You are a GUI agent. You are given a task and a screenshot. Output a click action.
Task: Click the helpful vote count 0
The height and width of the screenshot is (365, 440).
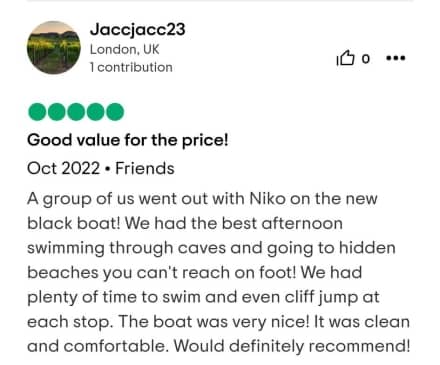(366, 59)
